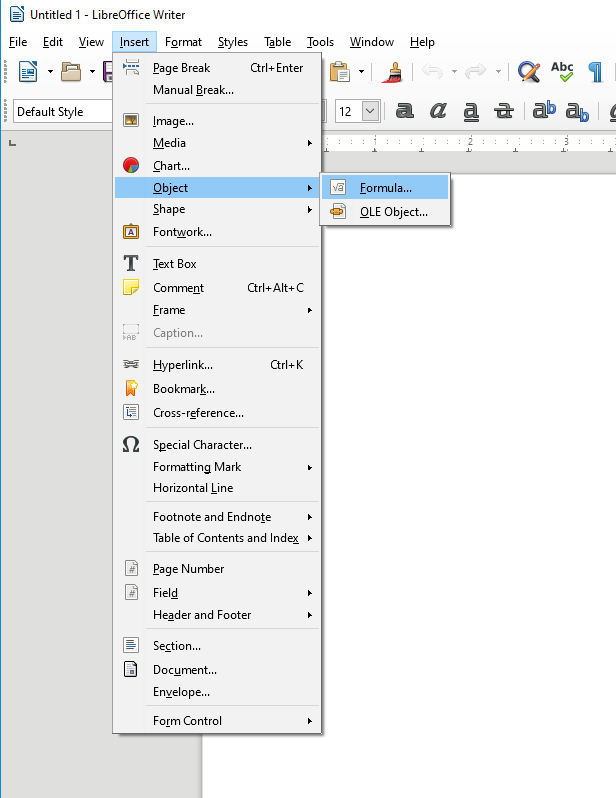Open Special Character dialog
This screenshot has width=616, height=798.
click(217, 445)
